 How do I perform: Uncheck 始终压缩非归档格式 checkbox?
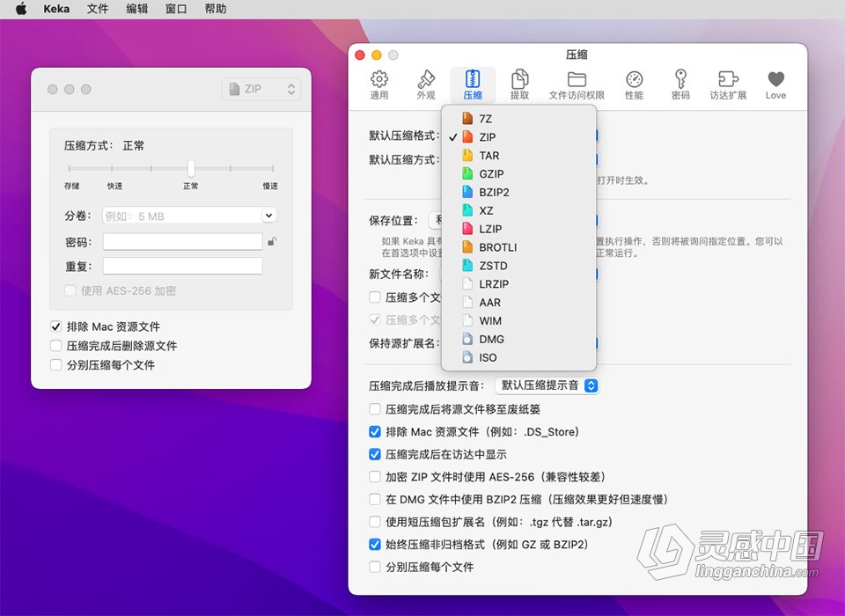pyautogui.click(x=375, y=545)
